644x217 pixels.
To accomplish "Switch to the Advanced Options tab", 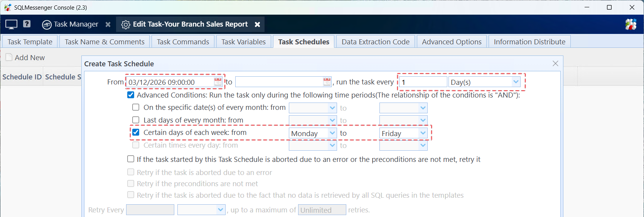I will pos(452,42).
